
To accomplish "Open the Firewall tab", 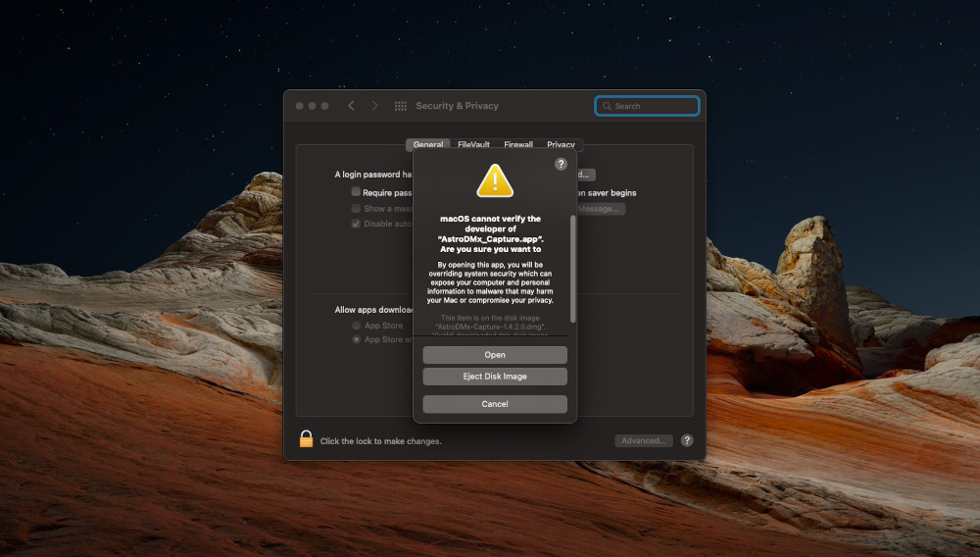I will tap(518, 144).
